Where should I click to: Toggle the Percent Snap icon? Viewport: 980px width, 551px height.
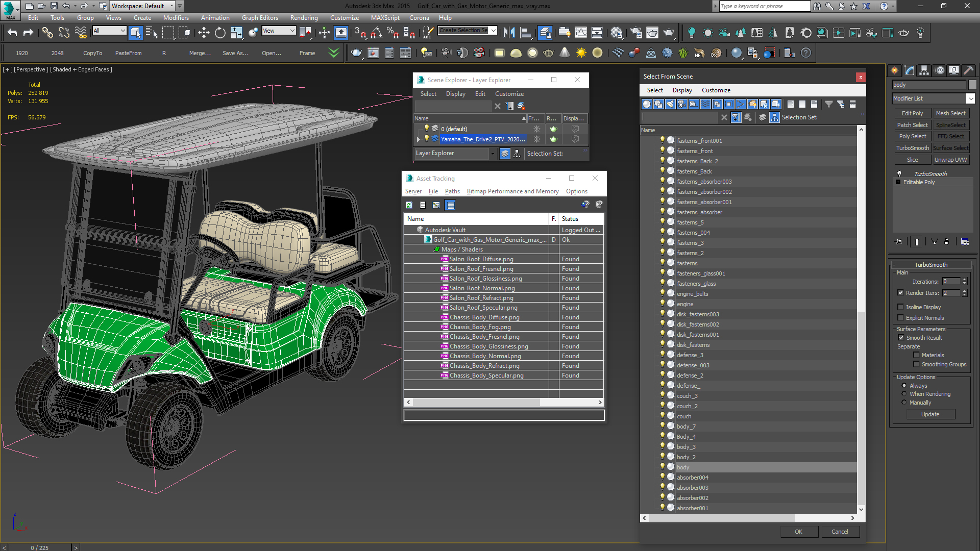point(393,33)
